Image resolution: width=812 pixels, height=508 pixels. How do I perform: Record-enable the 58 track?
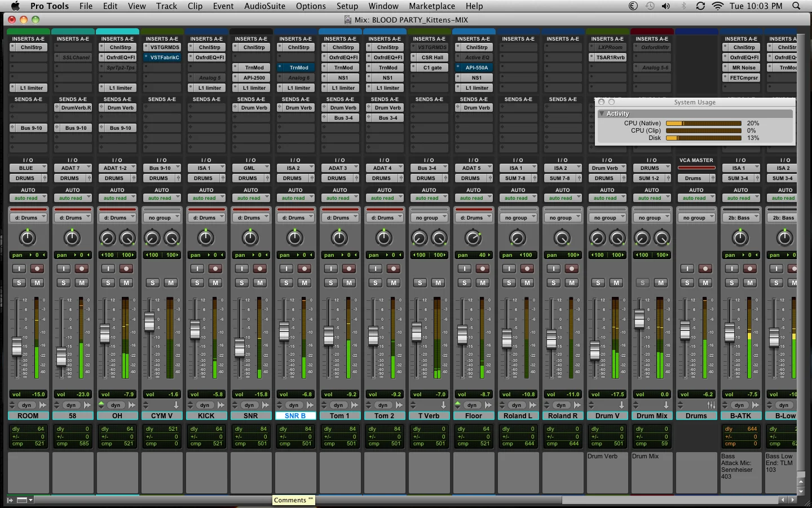[82, 269]
